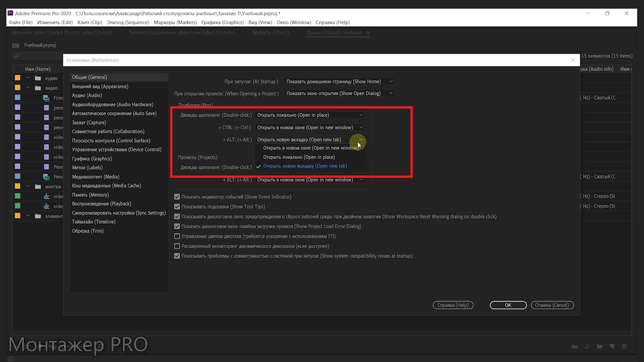Click the bin icon beside Учебный.prproj
Image resolution: width=644 pixels, height=362 pixels.
16,45
